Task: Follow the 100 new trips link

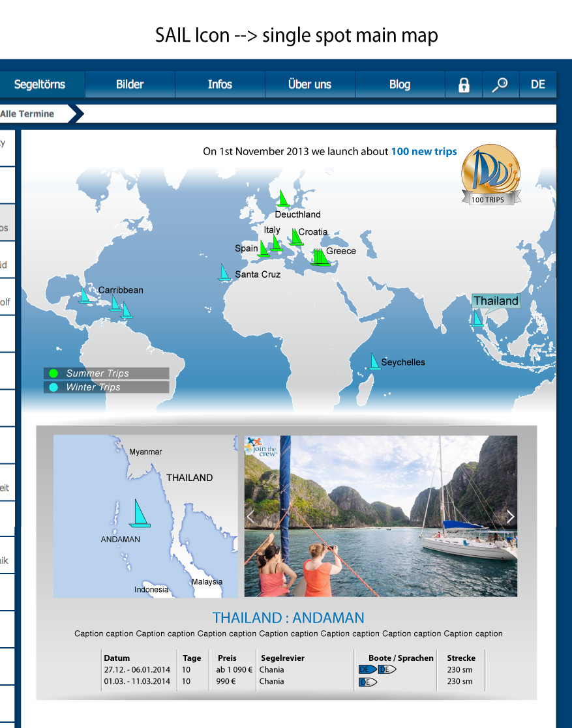Action: [424, 151]
